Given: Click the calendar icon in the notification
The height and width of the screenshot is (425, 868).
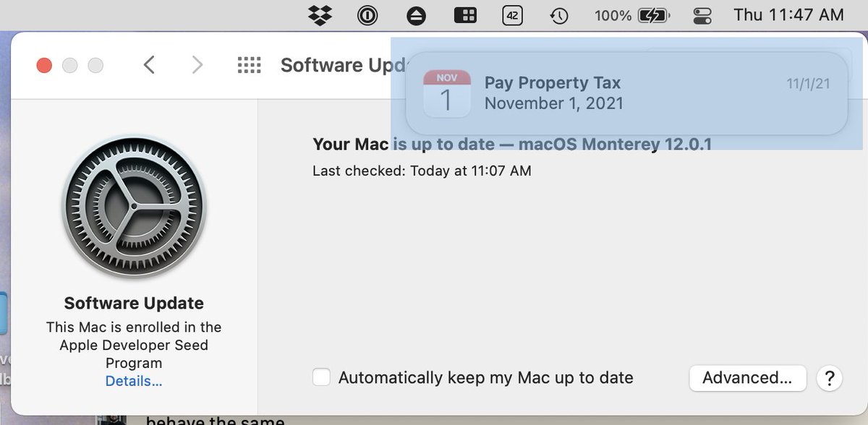Looking at the screenshot, I should 446,93.
